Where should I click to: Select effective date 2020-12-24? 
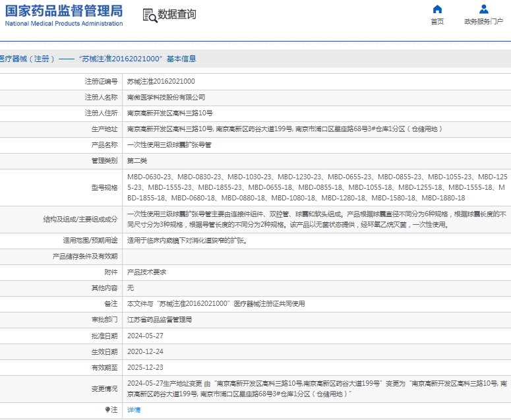point(145,352)
